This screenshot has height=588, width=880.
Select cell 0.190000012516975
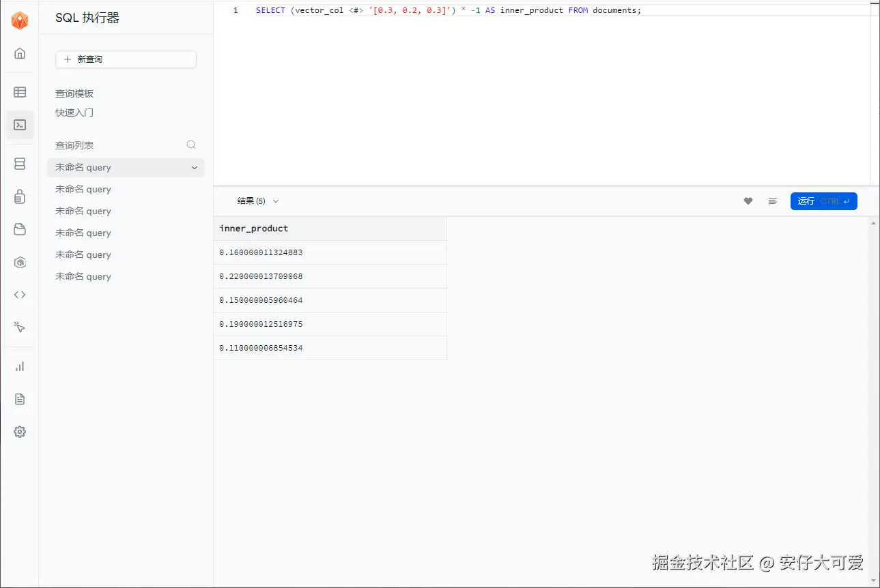330,324
